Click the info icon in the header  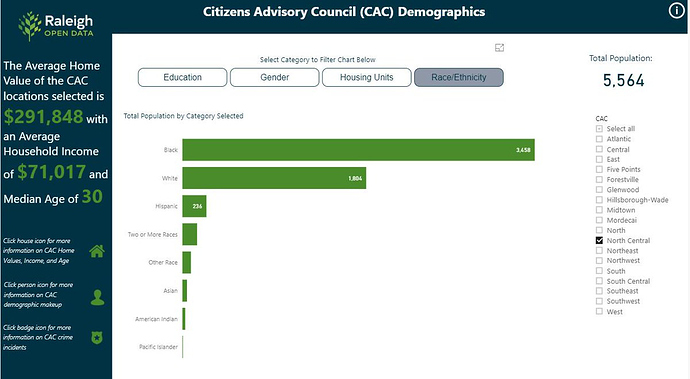pos(677,11)
